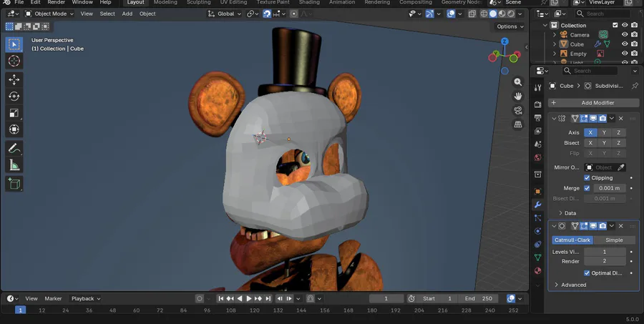This screenshot has height=324, width=644.
Task: Switch to the Shading workspace tab
Action: pyautogui.click(x=309, y=2)
